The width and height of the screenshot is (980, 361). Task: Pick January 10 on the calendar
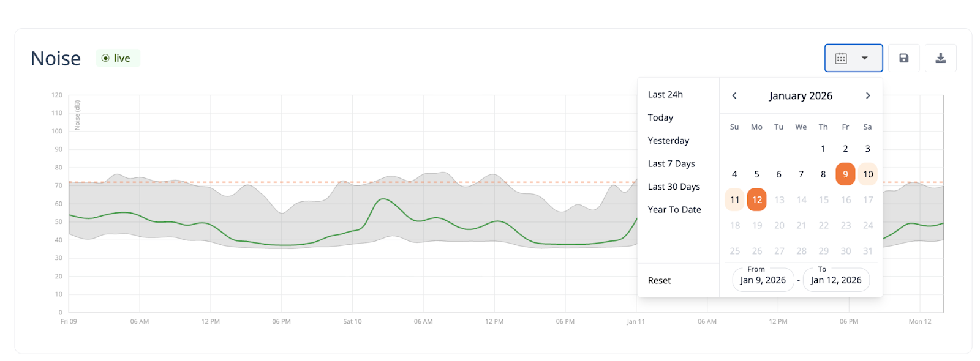pos(868,174)
